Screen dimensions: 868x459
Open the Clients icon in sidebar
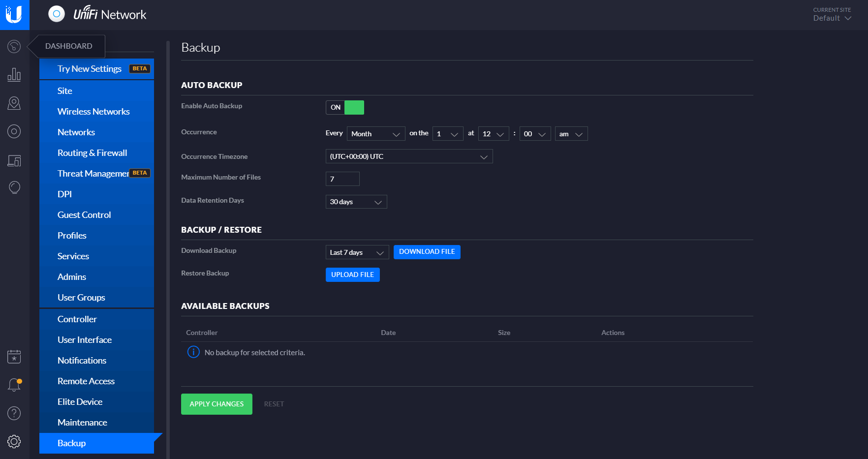14,160
